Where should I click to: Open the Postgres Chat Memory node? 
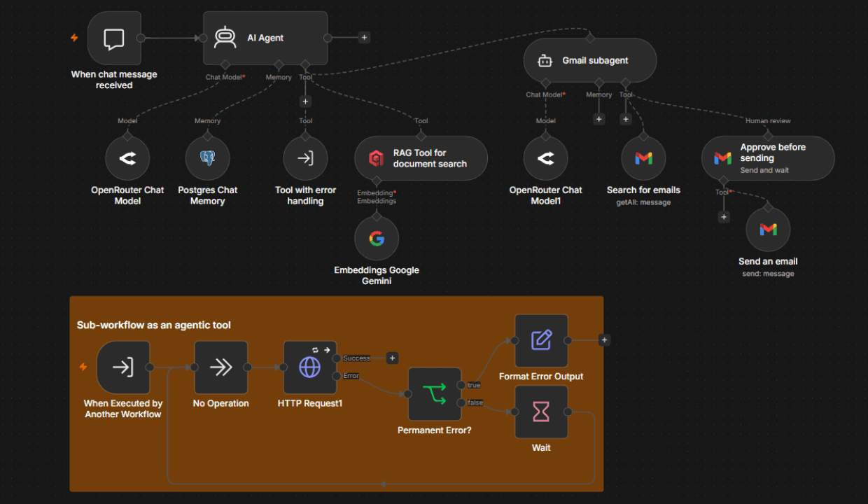tap(207, 158)
